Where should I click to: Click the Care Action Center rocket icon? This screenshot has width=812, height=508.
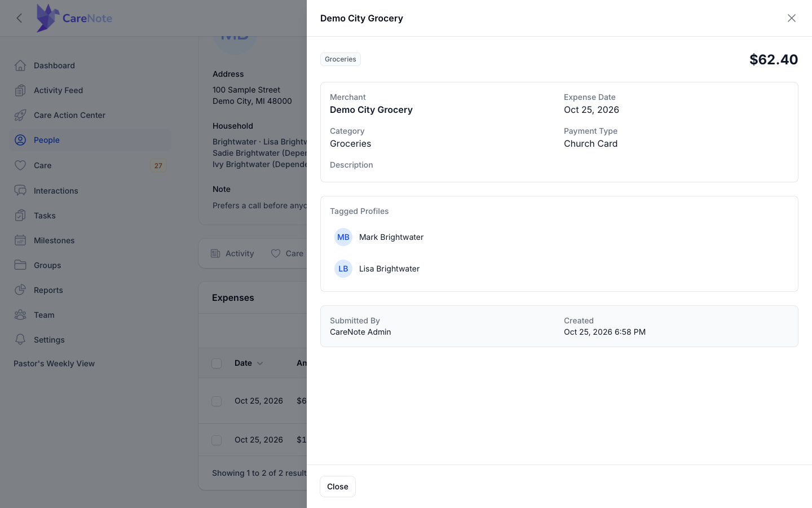coord(20,115)
